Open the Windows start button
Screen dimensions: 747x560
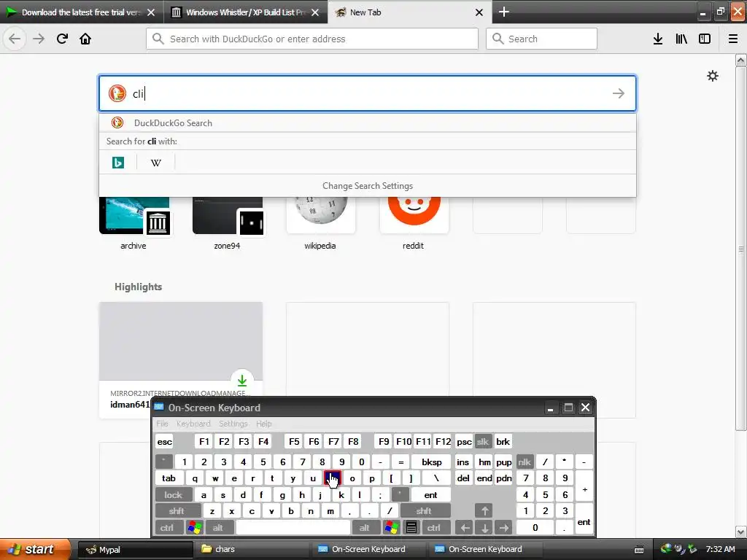tap(34, 550)
